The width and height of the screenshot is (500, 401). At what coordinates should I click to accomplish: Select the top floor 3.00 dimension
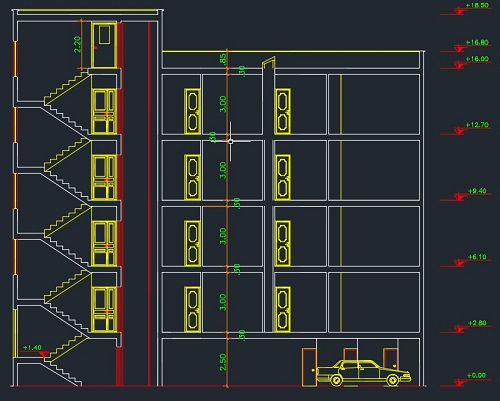[223, 104]
